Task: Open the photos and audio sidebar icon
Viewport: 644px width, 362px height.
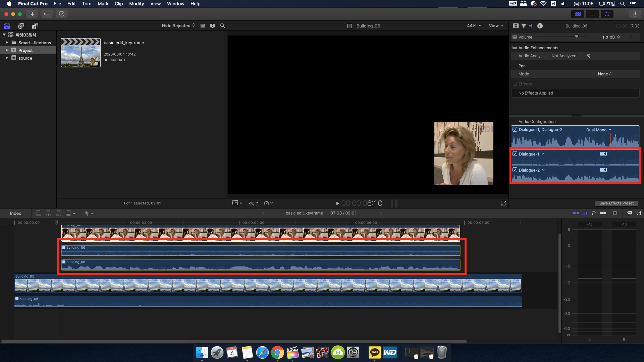Action: (21, 26)
